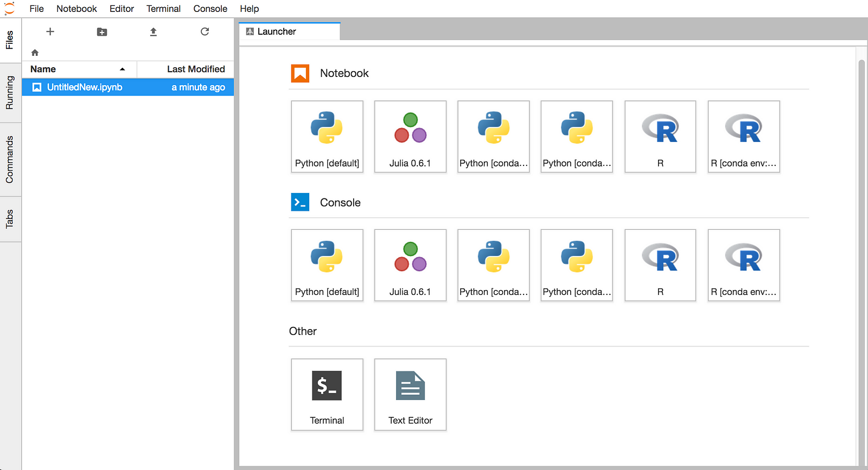Sort files by the Name column header
868x470 pixels.
pyautogui.click(x=79, y=69)
